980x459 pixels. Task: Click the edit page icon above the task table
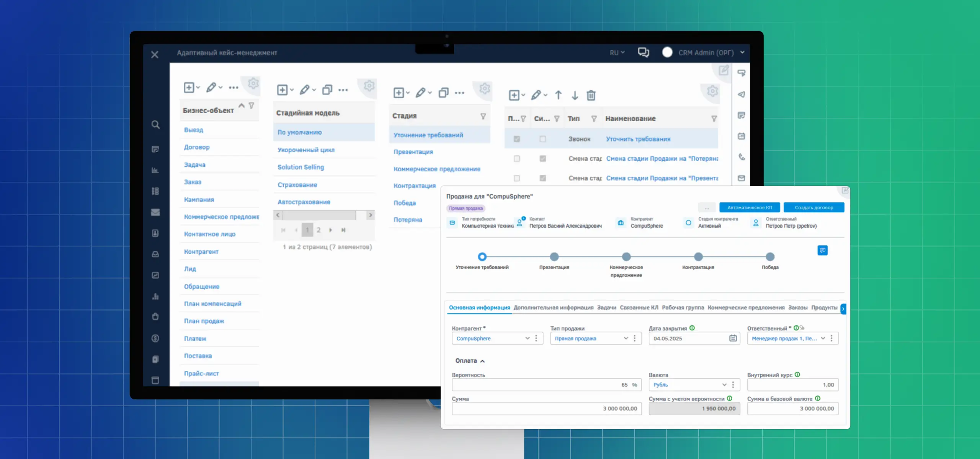[724, 70]
